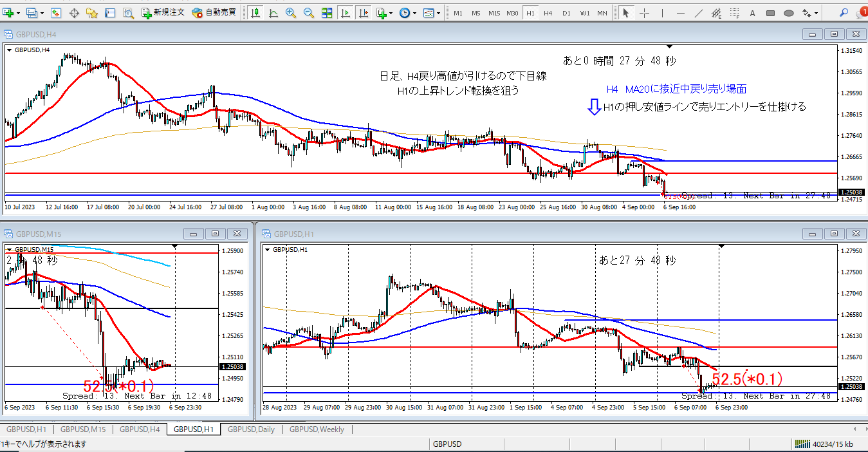Switch timeframe to M1
868x452 pixels.
point(457,13)
